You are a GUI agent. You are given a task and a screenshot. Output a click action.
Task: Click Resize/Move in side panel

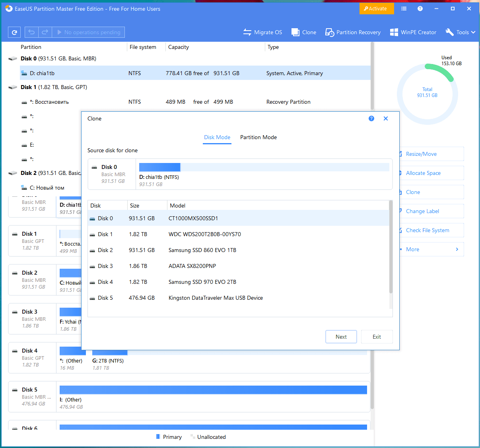(431, 154)
